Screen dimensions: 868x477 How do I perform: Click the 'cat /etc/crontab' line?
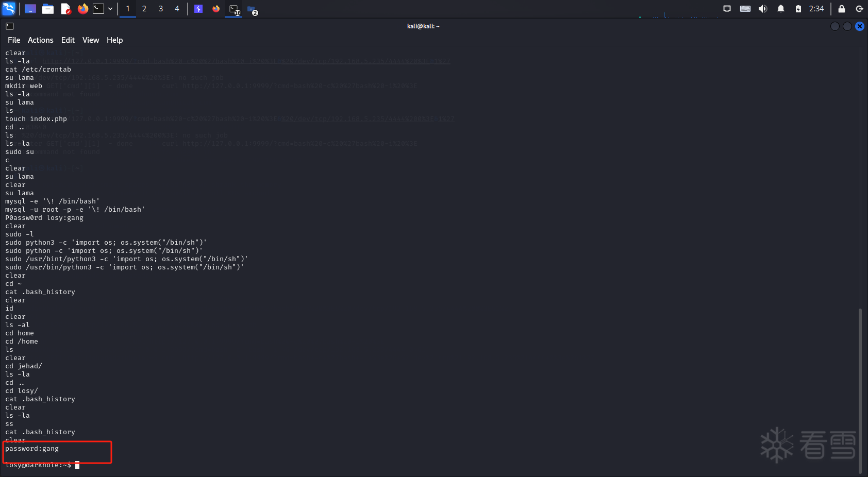click(38, 70)
